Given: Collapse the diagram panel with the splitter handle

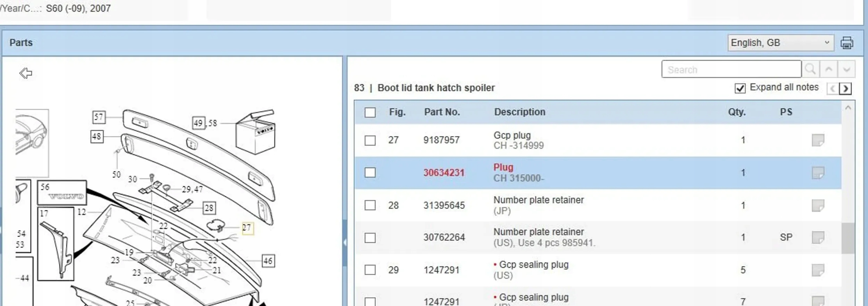Looking at the screenshot, I should click(x=345, y=243).
